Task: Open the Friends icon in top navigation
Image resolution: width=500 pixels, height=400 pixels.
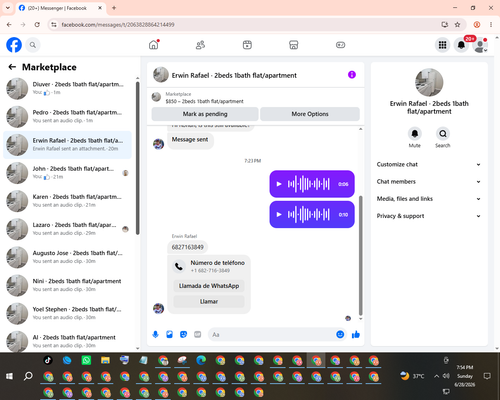Action: click(x=200, y=45)
